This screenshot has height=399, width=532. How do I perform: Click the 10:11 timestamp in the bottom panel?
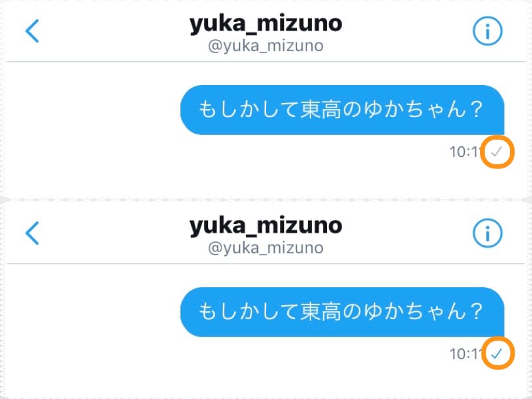click(465, 354)
